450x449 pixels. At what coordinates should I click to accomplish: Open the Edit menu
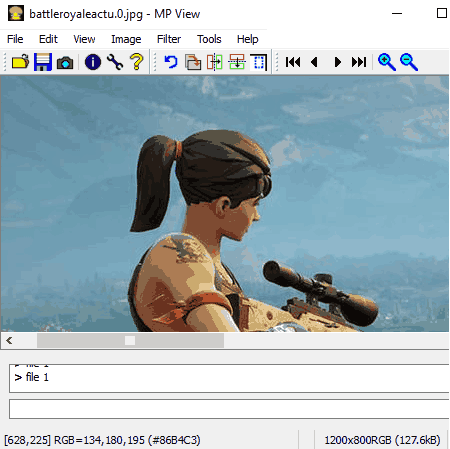coord(48,39)
